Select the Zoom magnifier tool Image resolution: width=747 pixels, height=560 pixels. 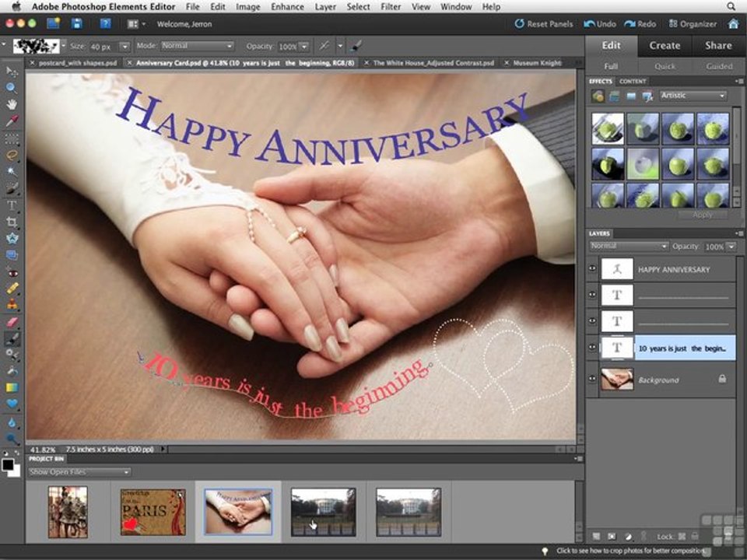tap(12, 88)
